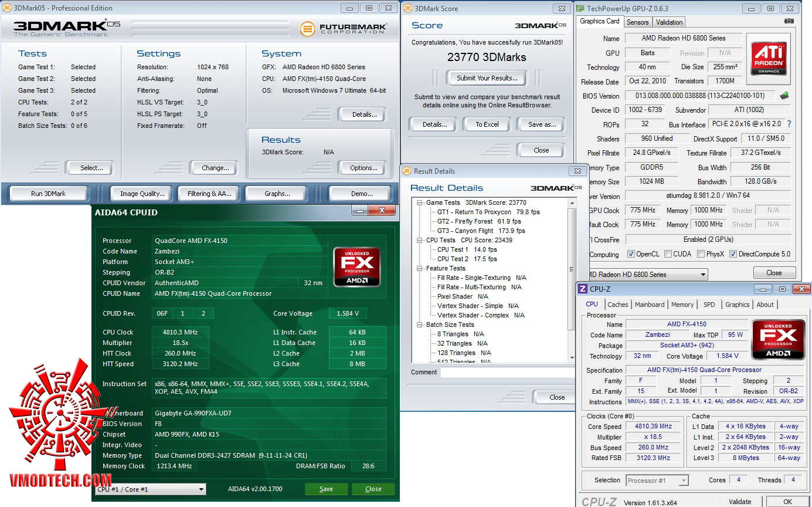Select the GT1 - Return To Proxycon row
The height and width of the screenshot is (507, 812).
(488, 212)
